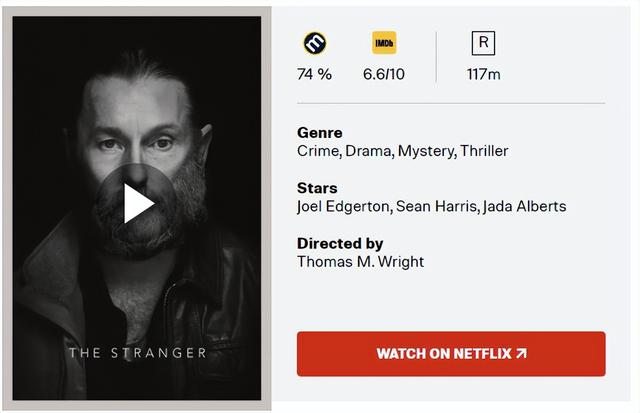Click the R rating box icon

point(483,43)
